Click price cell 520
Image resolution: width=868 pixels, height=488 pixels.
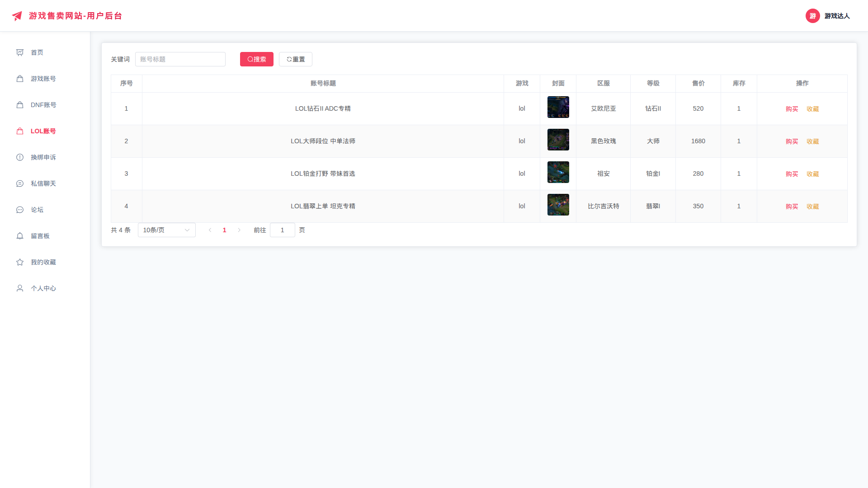point(698,108)
